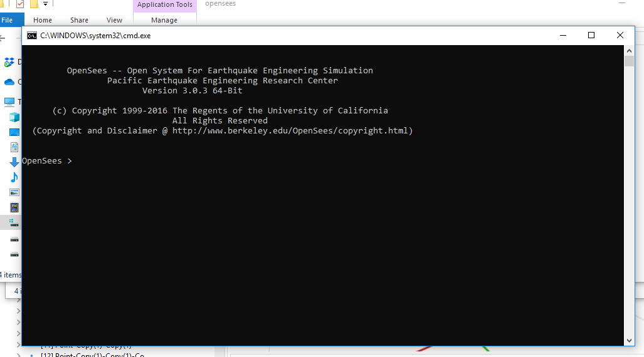
Task: Click the OpenSees > command prompt line
Action: coord(47,161)
